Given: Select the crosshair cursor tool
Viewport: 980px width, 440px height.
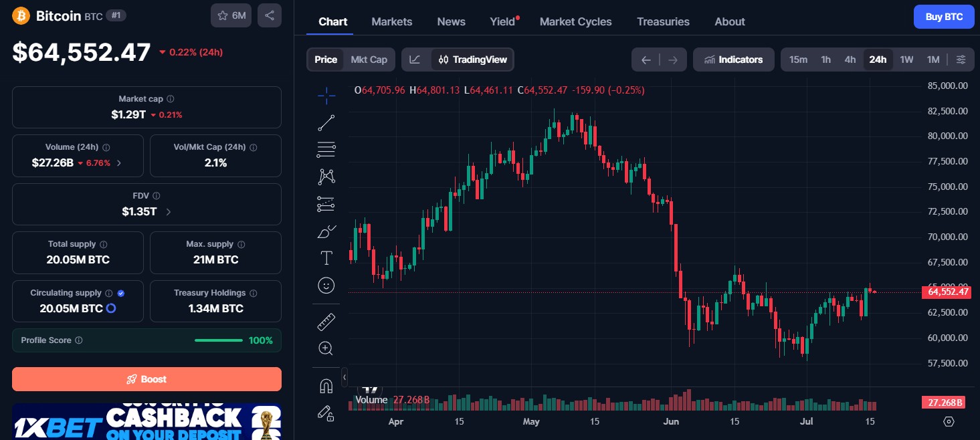Looking at the screenshot, I should [326, 96].
